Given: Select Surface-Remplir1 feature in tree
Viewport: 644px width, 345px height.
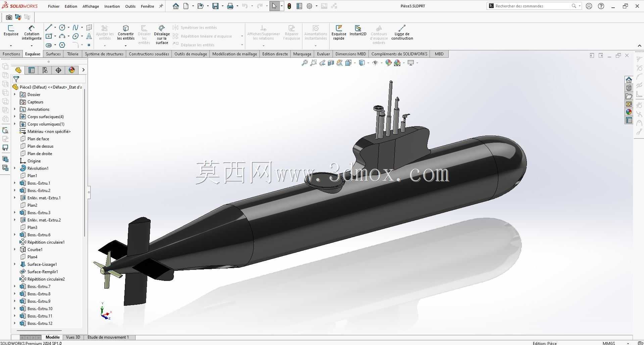Looking at the screenshot, I should click(43, 272).
